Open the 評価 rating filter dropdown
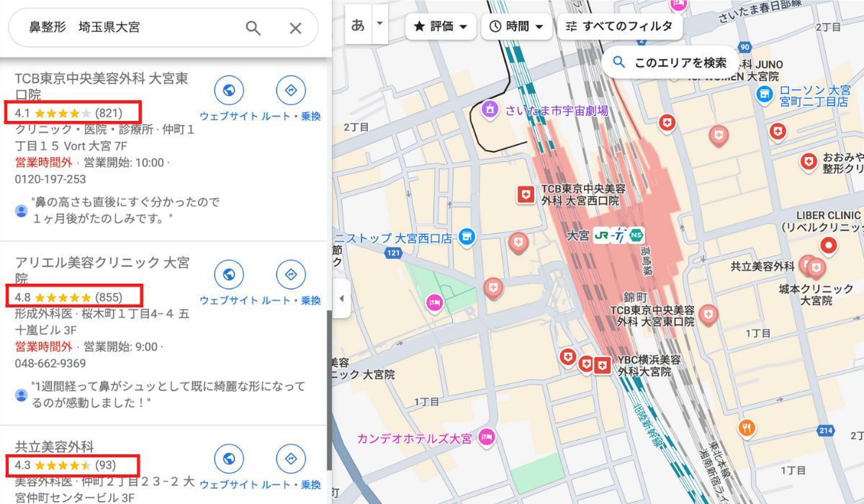The height and width of the screenshot is (504, 864). pos(441,27)
